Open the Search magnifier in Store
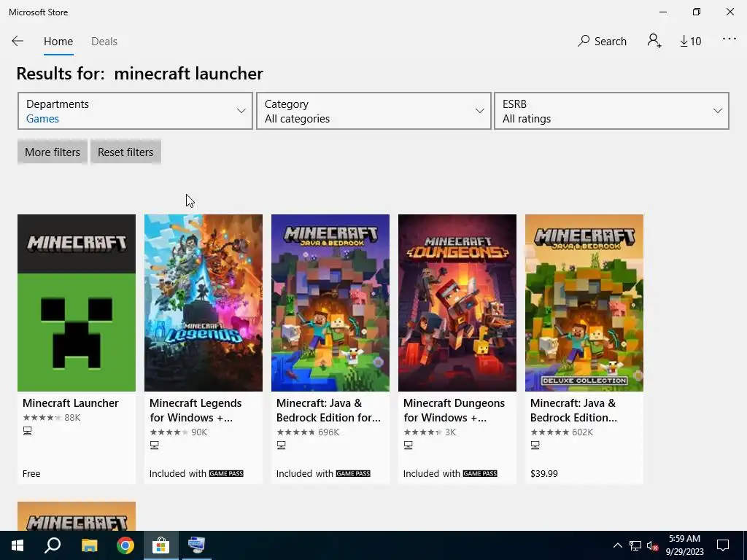Image resolution: width=747 pixels, height=560 pixels. [602, 41]
